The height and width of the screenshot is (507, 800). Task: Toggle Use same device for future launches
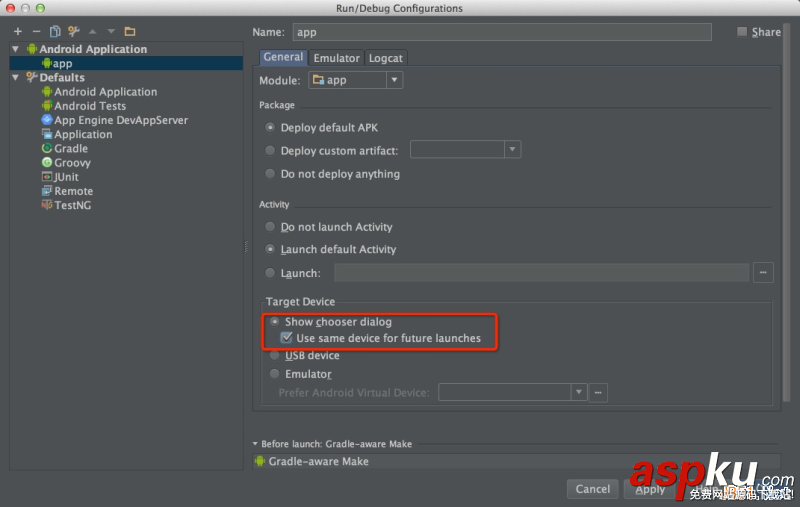(x=287, y=338)
